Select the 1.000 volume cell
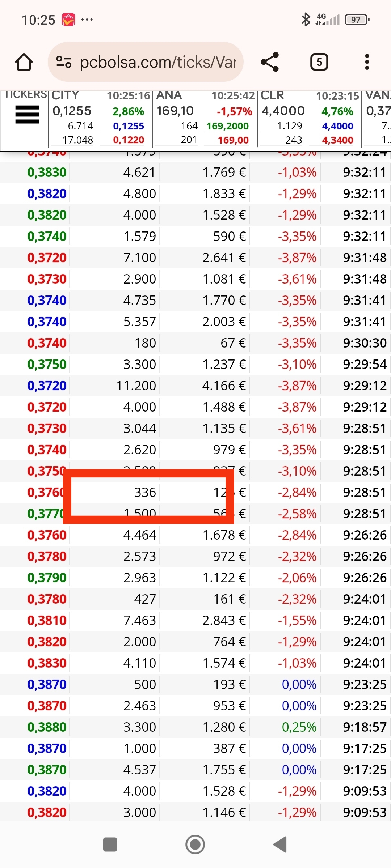Viewport: 391px width, 868px height. point(139,749)
